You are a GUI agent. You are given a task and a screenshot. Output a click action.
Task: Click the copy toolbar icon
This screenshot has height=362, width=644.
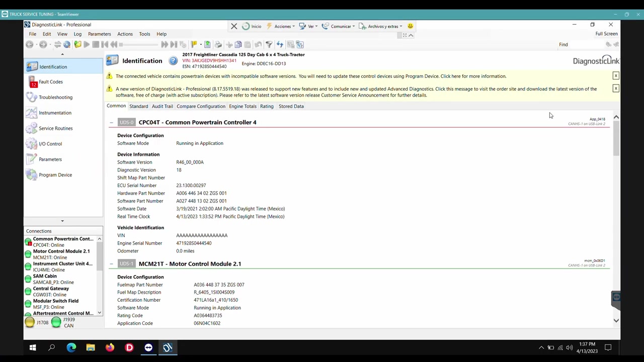coord(238,45)
